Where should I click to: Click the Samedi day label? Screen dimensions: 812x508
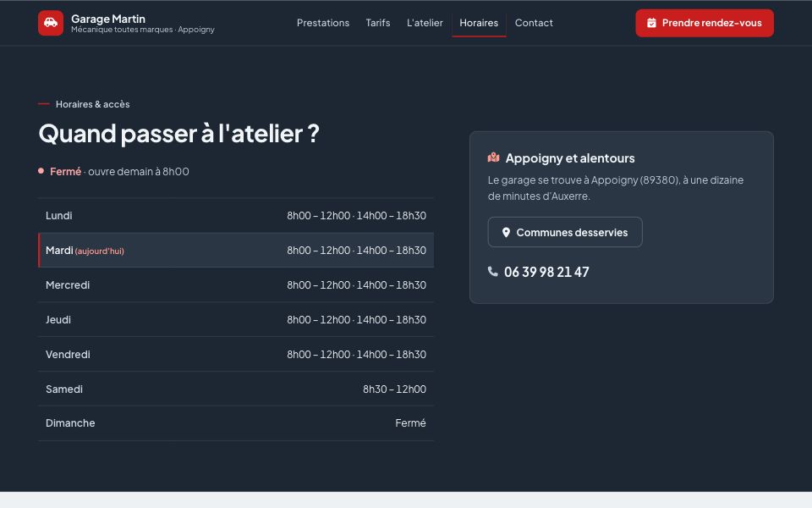pyautogui.click(x=64, y=389)
